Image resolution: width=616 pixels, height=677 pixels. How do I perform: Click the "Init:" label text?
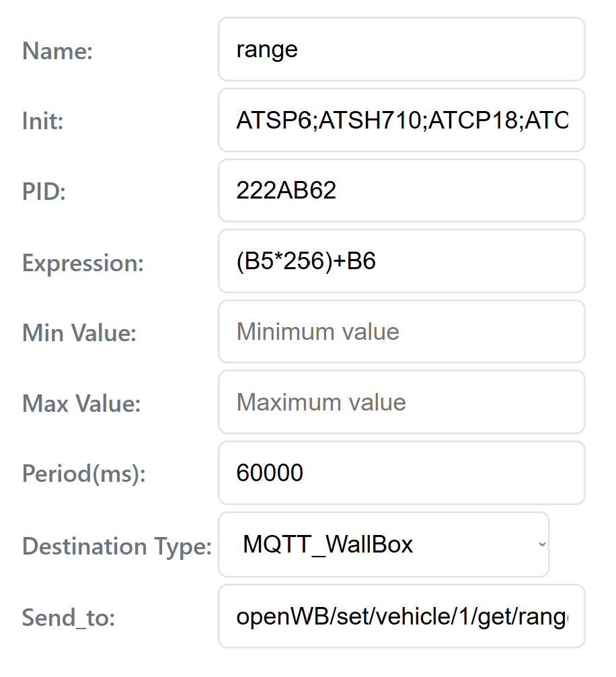tap(42, 122)
